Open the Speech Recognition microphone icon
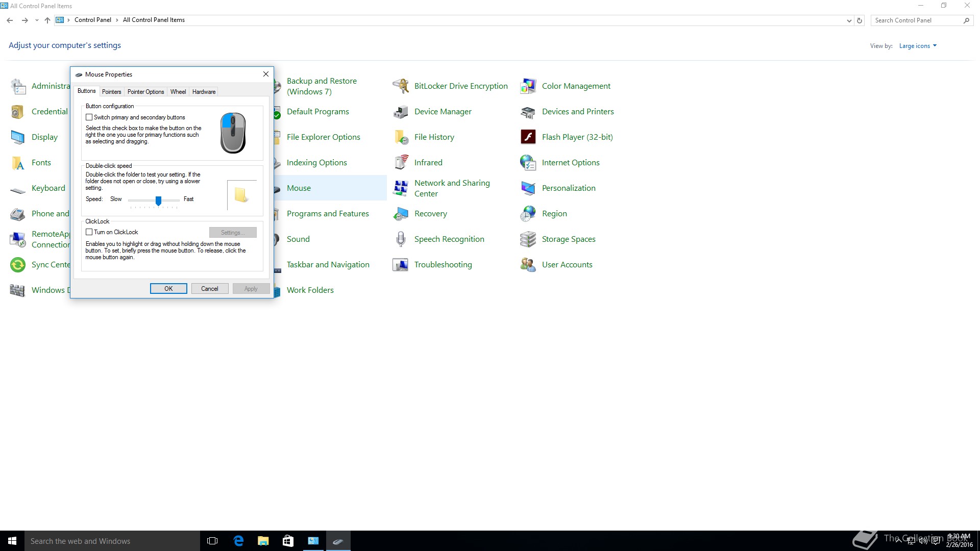Screen dimensions: 980x551 tap(401, 239)
